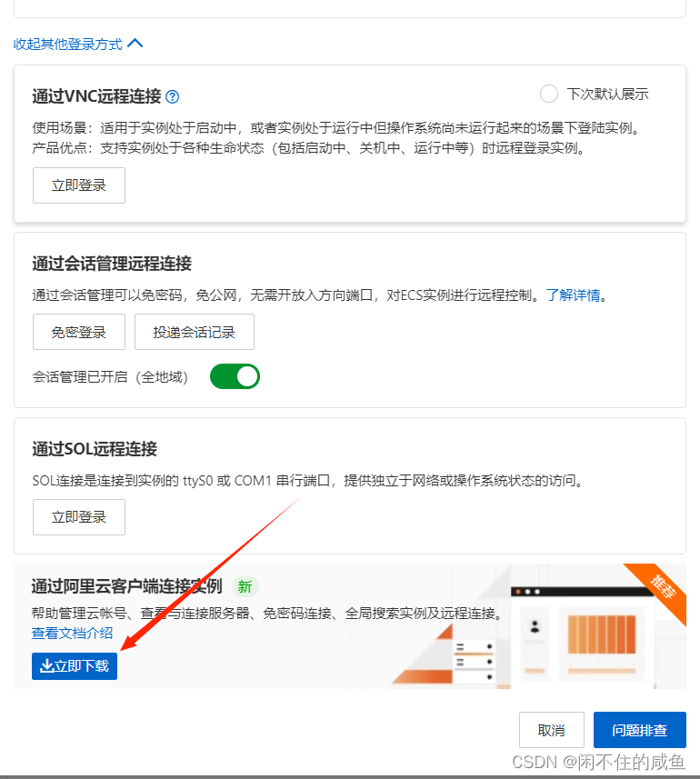This screenshot has height=779, width=700.
Task: Click 立即登录 under SOL remote connection
Action: point(79,517)
